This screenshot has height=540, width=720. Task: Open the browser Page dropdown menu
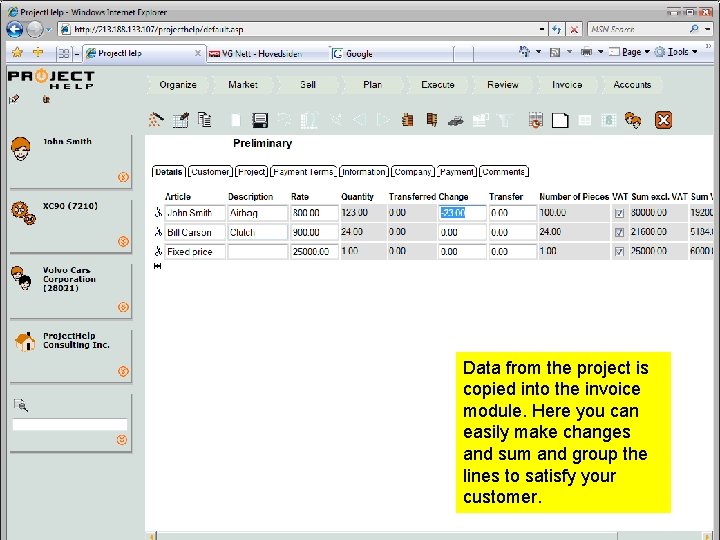630,52
